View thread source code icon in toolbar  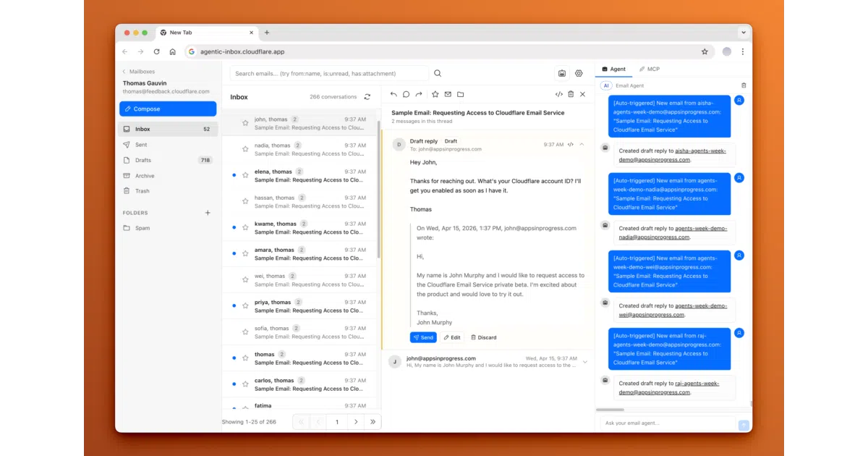click(558, 94)
